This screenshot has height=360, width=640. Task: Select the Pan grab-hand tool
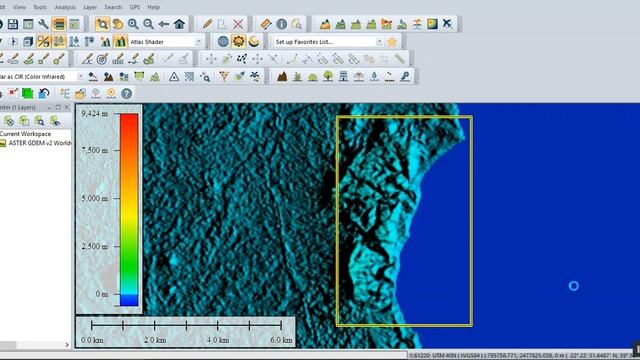point(118,24)
